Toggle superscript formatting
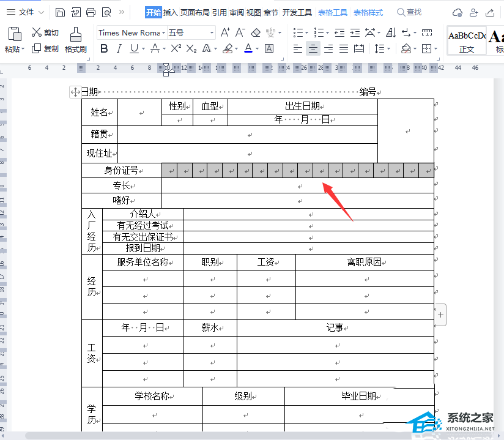The height and width of the screenshot is (440, 504). click(176, 48)
